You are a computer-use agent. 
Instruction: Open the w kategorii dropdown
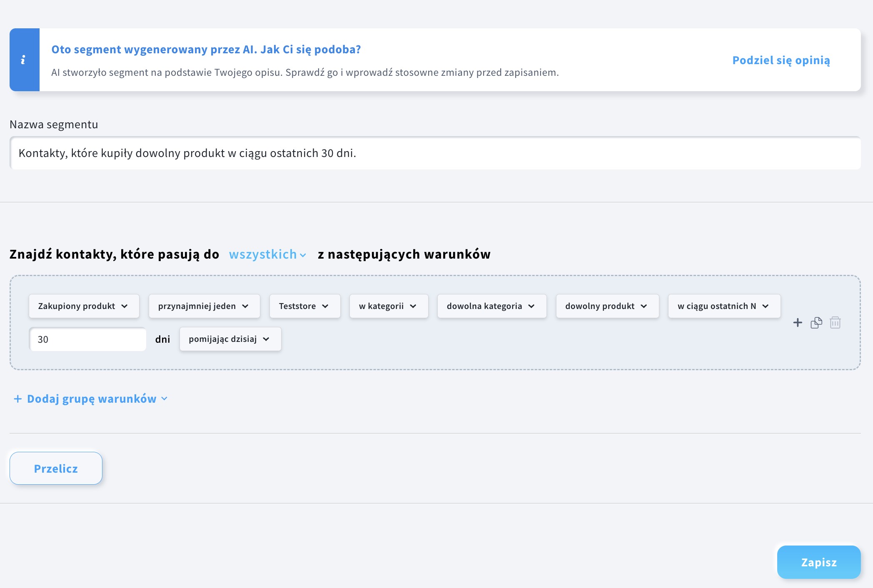click(x=388, y=306)
